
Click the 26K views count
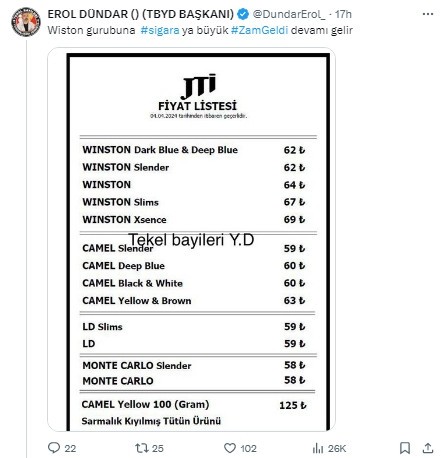point(337,448)
